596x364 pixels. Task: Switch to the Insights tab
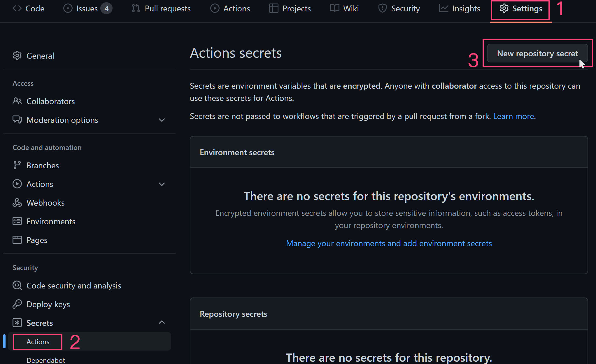pyautogui.click(x=460, y=8)
